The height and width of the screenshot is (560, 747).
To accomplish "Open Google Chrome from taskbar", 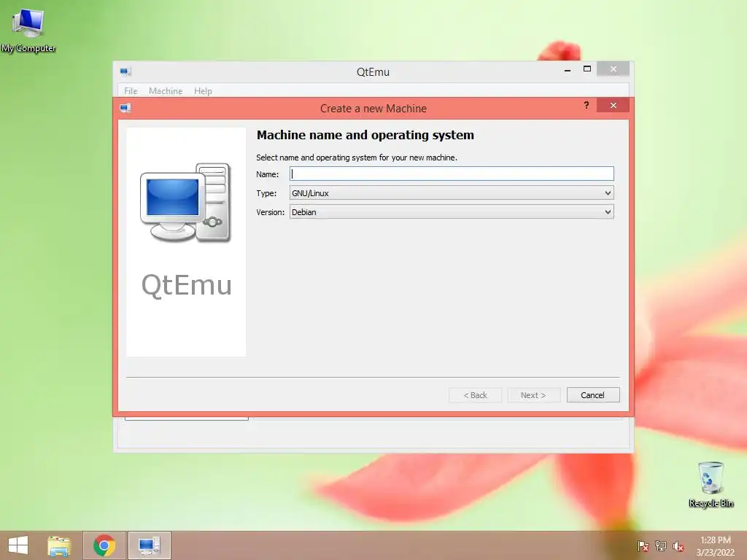I will (104, 545).
